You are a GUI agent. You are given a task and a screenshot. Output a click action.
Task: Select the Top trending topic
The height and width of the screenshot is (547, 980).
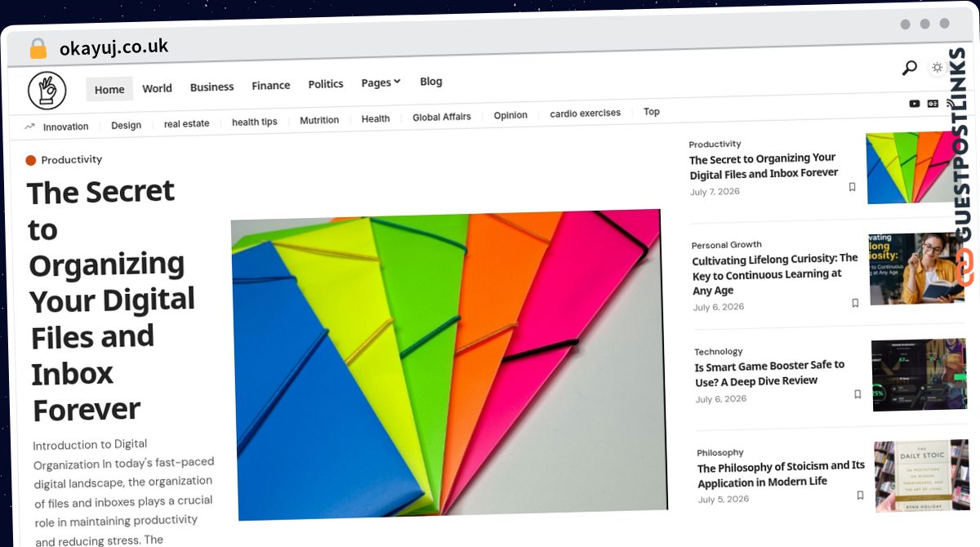pyautogui.click(x=651, y=112)
